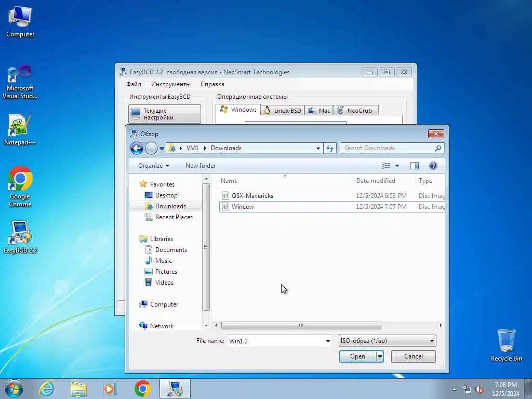
Task: Click the horizontal scrollbar thumb in file list
Action: tap(301, 325)
